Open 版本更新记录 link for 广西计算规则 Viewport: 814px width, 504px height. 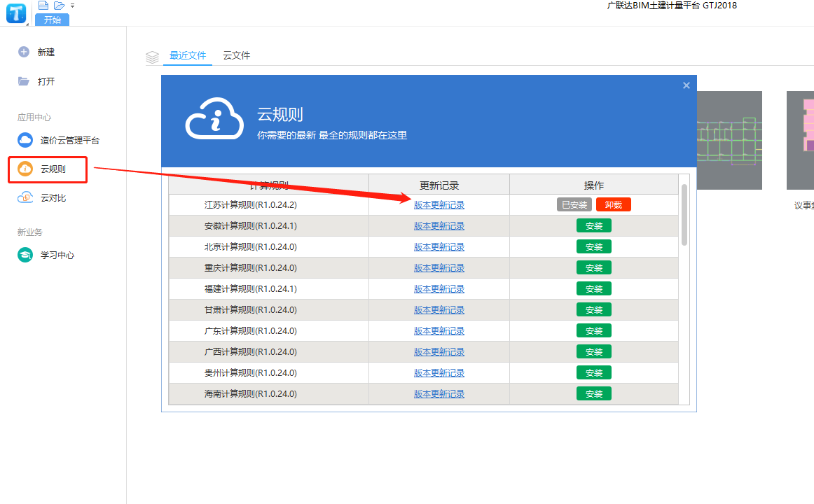click(439, 352)
